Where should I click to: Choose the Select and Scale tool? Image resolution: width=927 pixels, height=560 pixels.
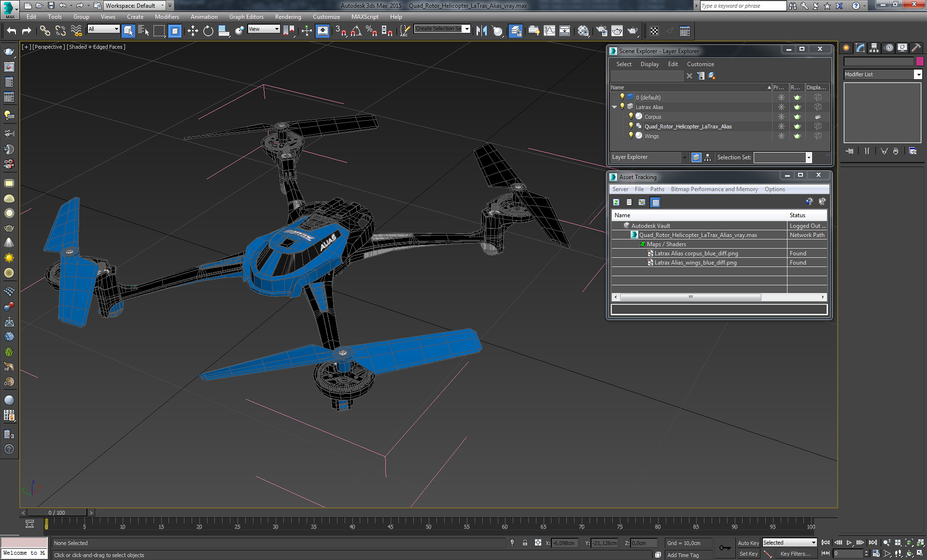pyautogui.click(x=224, y=31)
